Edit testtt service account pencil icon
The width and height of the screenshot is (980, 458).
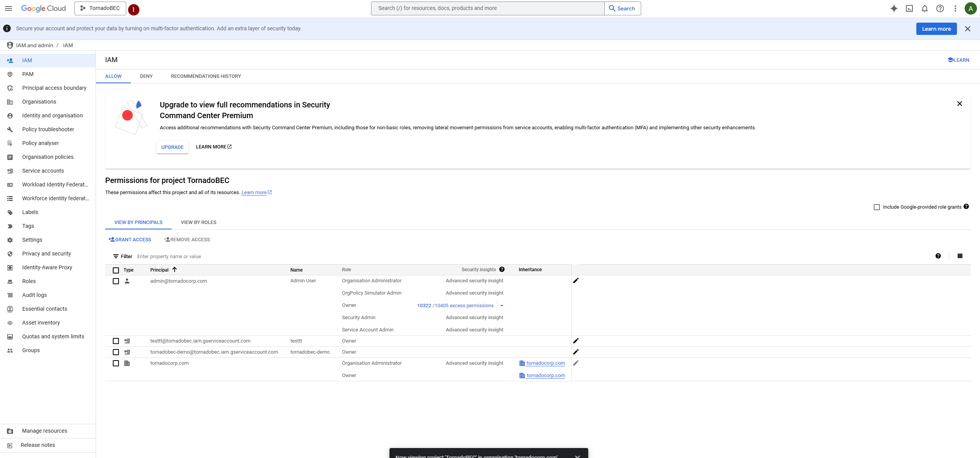coord(576,341)
